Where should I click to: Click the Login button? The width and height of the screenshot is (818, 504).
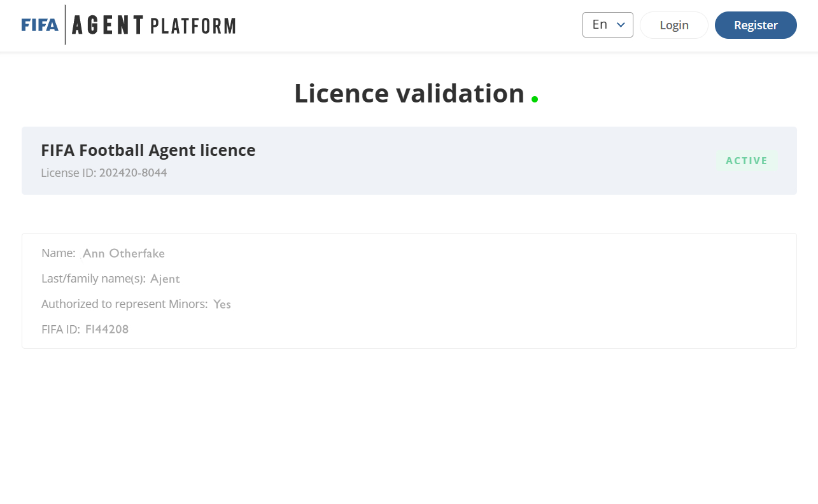pyautogui.click(x=674, y=25)
